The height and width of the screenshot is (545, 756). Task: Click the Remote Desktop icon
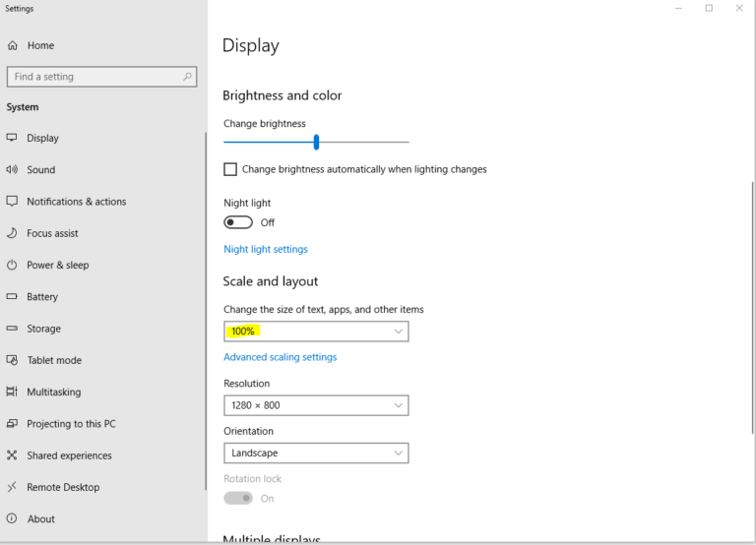(x=12, y=487)
